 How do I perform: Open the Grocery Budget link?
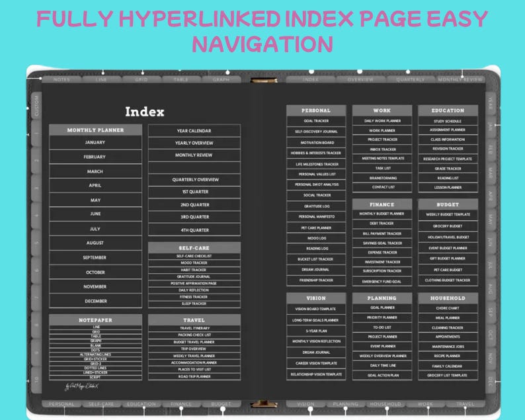448,226
